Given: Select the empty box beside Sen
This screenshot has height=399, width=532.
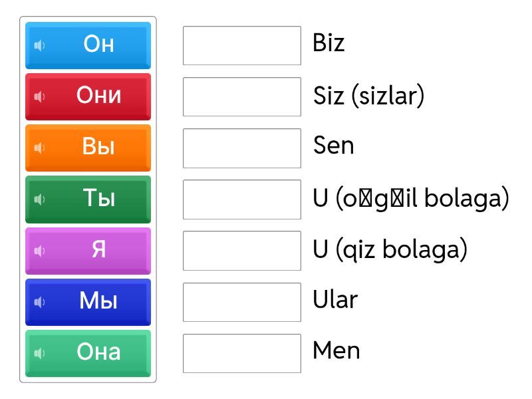Looking at the screenshot, I should pos(242,148).
